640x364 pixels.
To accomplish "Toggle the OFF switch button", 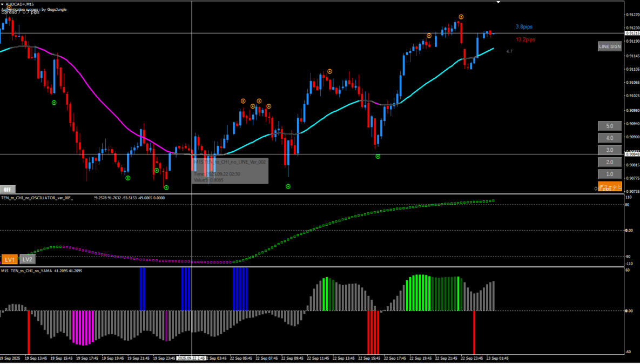I will pos(8,190).
